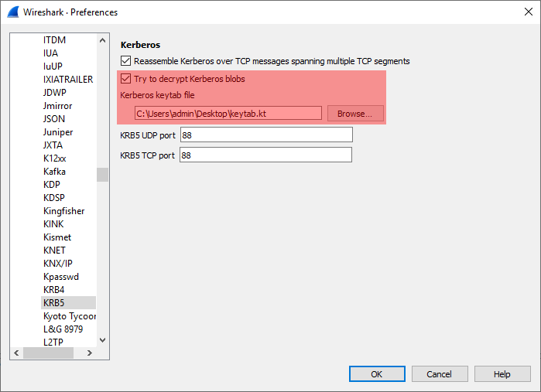Image resolution: width=541 pixels, height=392 pixels.
Task: Select Juniper protocol entry
Action: pos(58,132)
